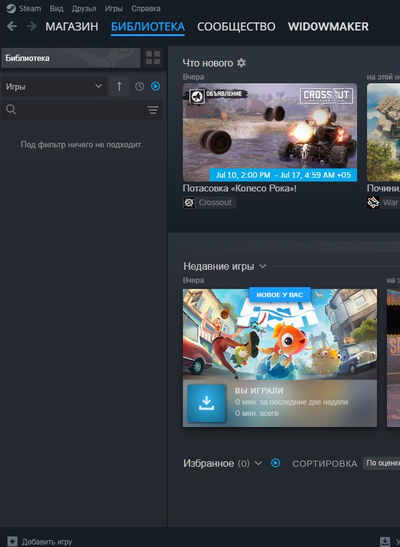Go back with the left arrow
The height and width of the screenshot is (547, 400).
pos(12,26)
